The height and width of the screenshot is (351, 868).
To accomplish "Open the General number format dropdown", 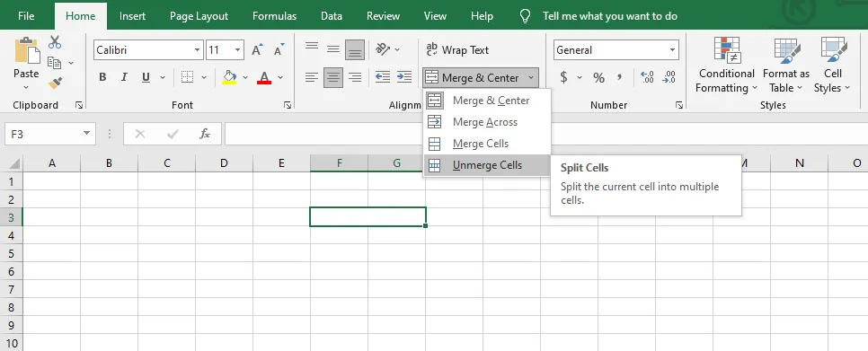I will click(673, 50).
